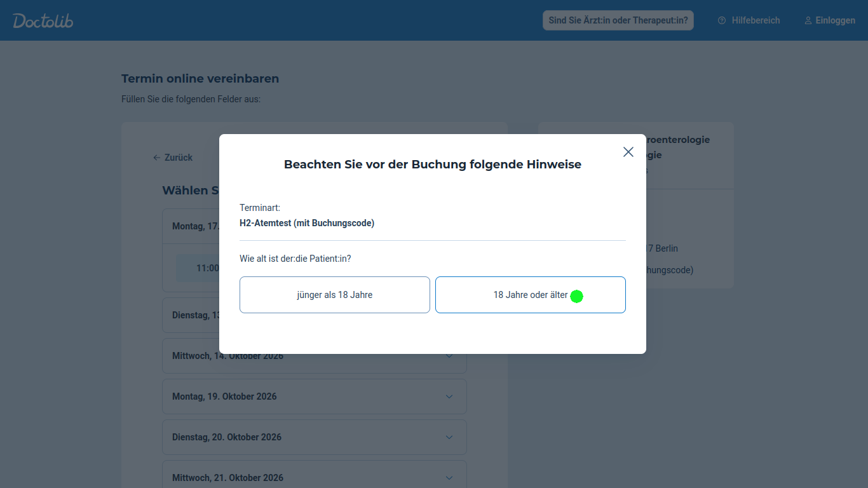The image size is (868, 488).
Task: Open the Montag, 19. Oktober 2026 row
Action: 315,396
